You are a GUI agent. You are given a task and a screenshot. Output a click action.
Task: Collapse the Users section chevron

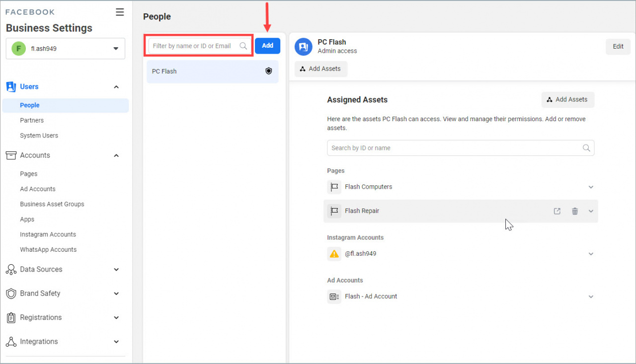[x=116, y=87]
